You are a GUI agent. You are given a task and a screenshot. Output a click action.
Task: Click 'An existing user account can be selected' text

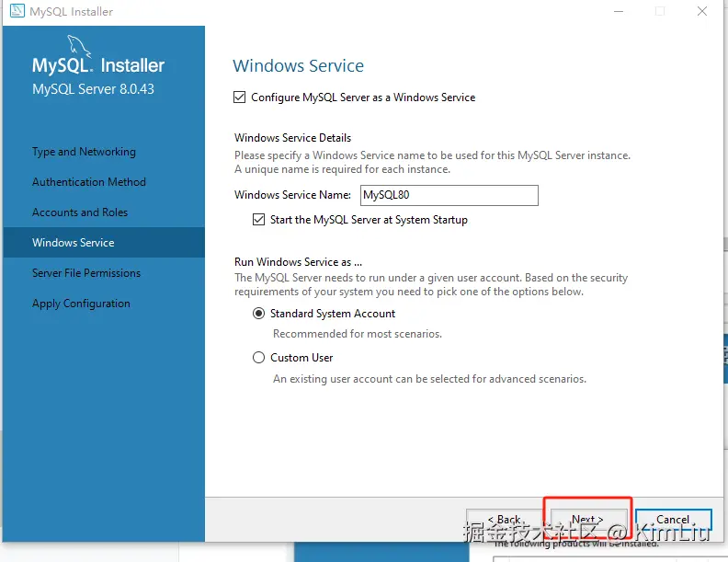tap(429, 379)
